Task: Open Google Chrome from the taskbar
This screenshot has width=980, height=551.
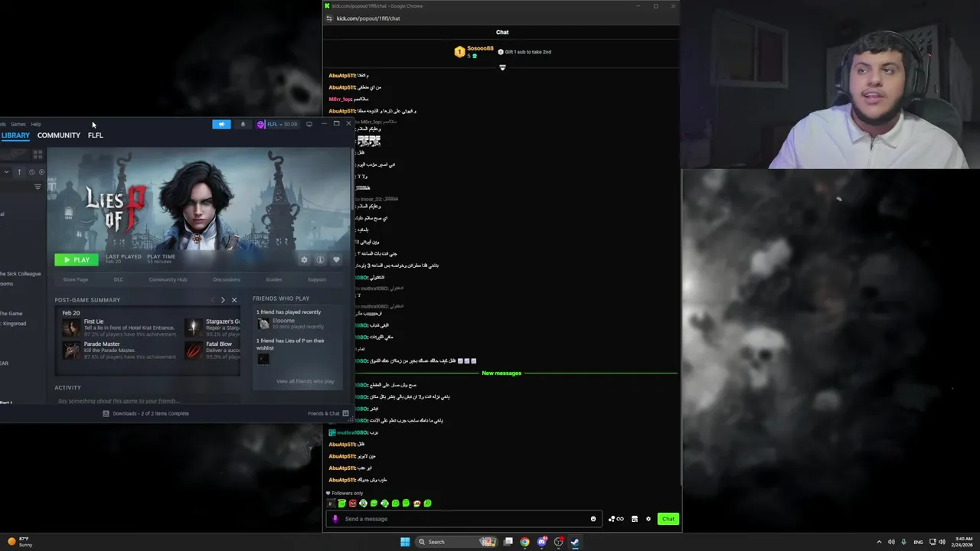Action: (524, 542)
